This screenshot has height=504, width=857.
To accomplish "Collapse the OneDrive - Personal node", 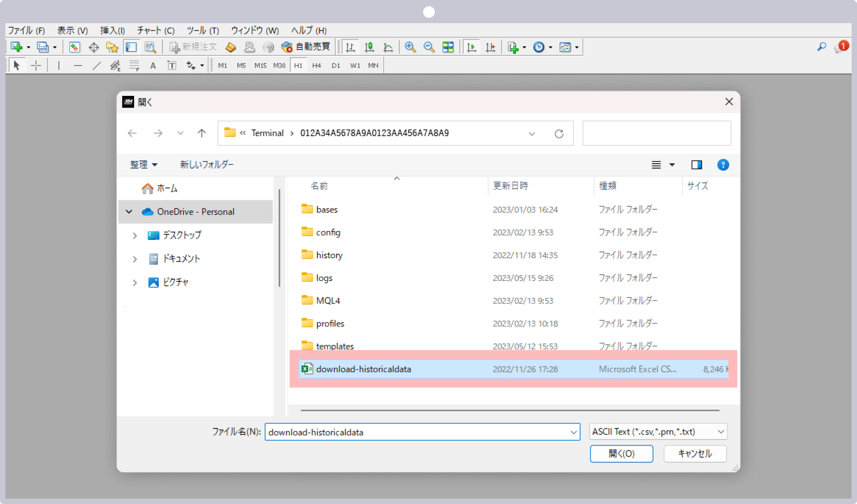I will click(129, 211).
